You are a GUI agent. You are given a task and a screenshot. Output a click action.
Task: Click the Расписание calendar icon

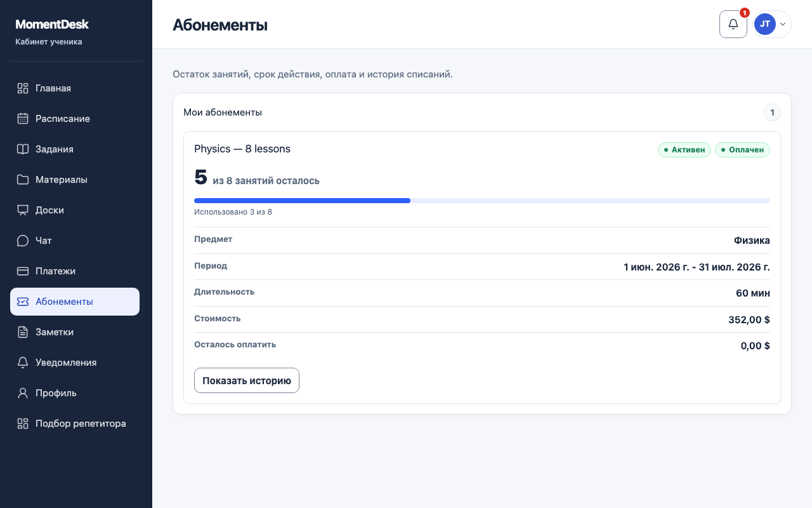(x=23, y=119)
